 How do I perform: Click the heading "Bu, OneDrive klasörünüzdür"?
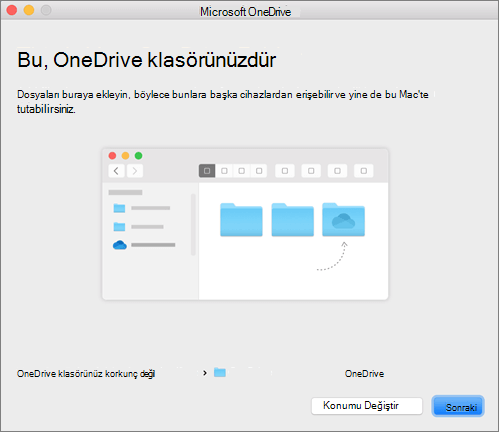(147, 60)
